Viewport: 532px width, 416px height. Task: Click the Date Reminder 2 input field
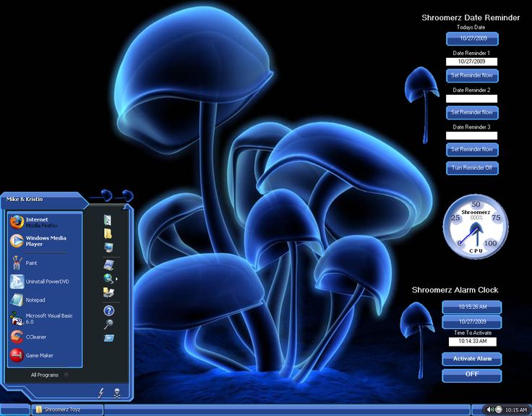click(471, 98)
